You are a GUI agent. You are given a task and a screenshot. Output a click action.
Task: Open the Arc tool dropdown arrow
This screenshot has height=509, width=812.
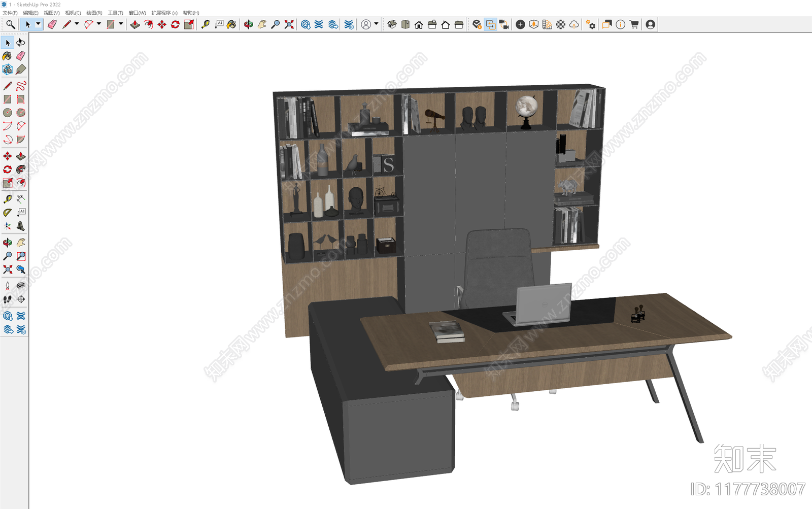99,24
